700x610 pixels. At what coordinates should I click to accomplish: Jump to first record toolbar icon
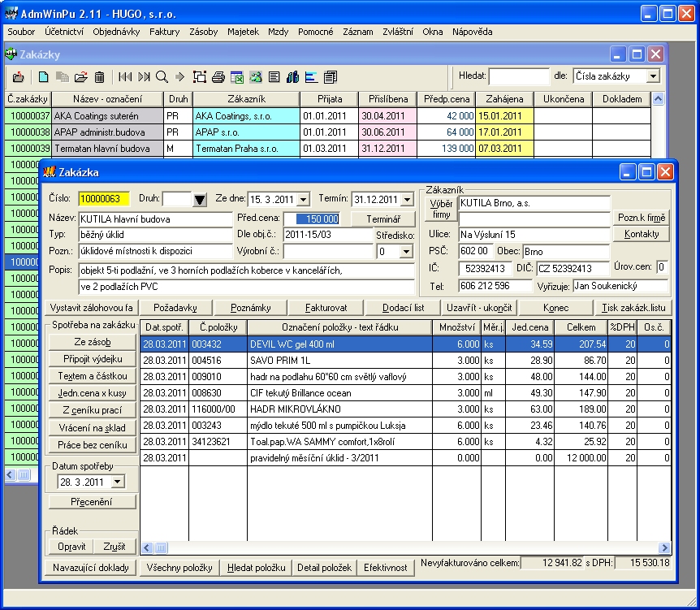[x=125, y=77]
